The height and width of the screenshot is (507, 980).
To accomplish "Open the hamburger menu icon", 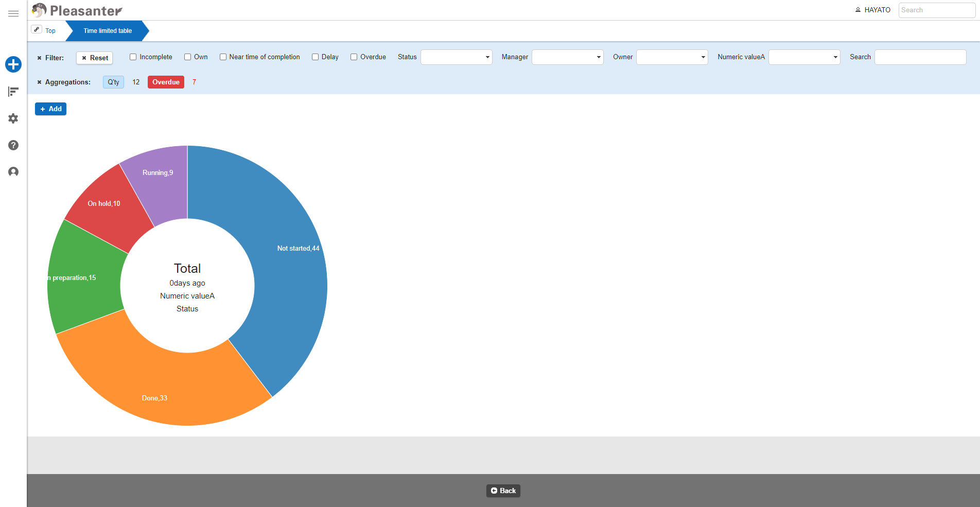I will 13,13.
